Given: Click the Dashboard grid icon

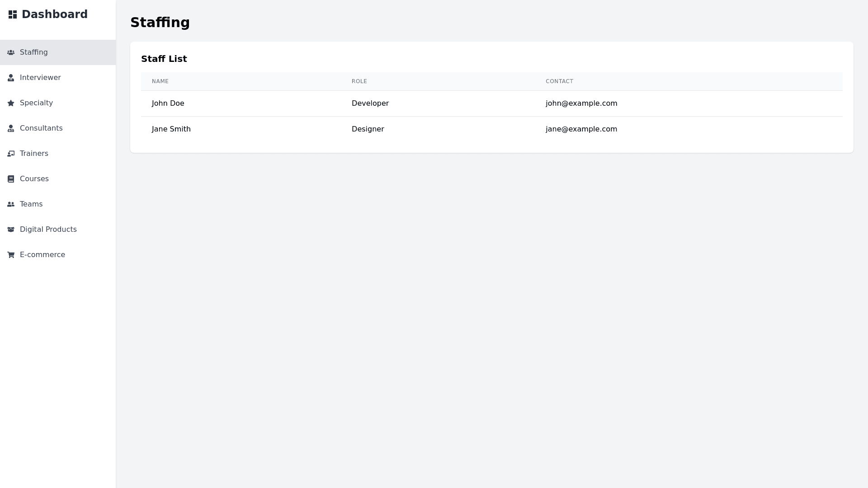Looking at the screenshot, I should tap(13, 14).
